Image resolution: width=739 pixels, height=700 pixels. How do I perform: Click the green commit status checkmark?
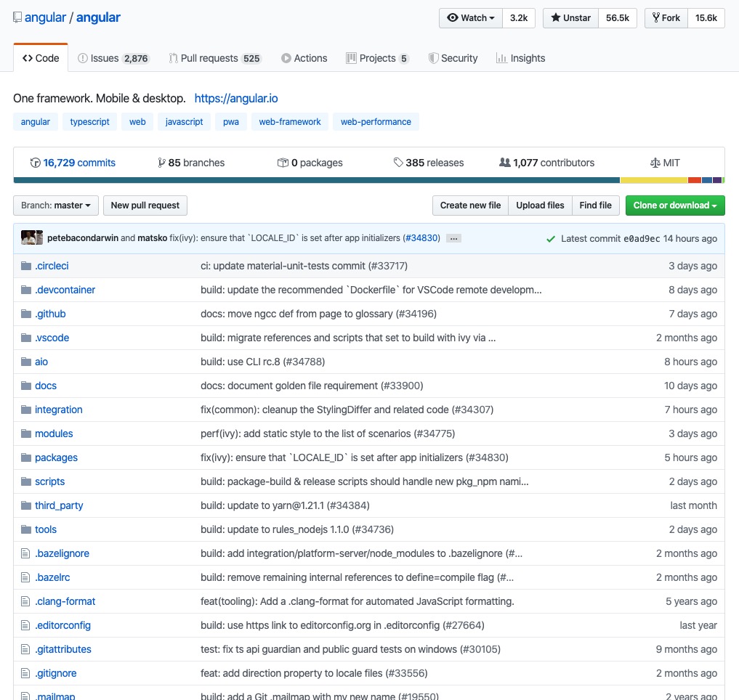point(551,240)
